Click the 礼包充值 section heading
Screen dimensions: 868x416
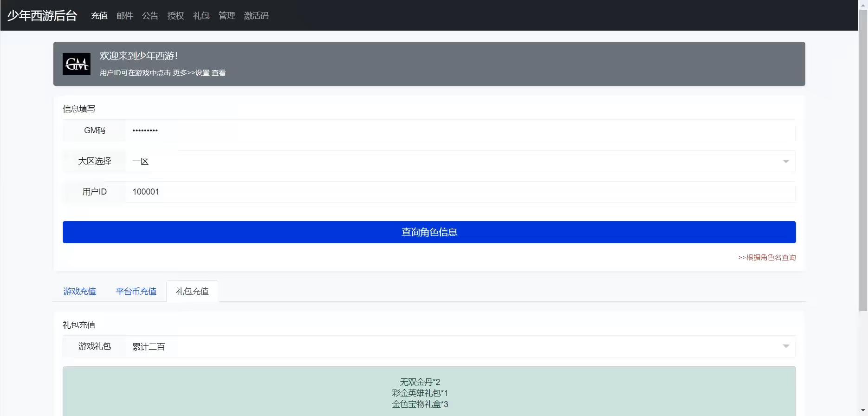coord(79,325)
